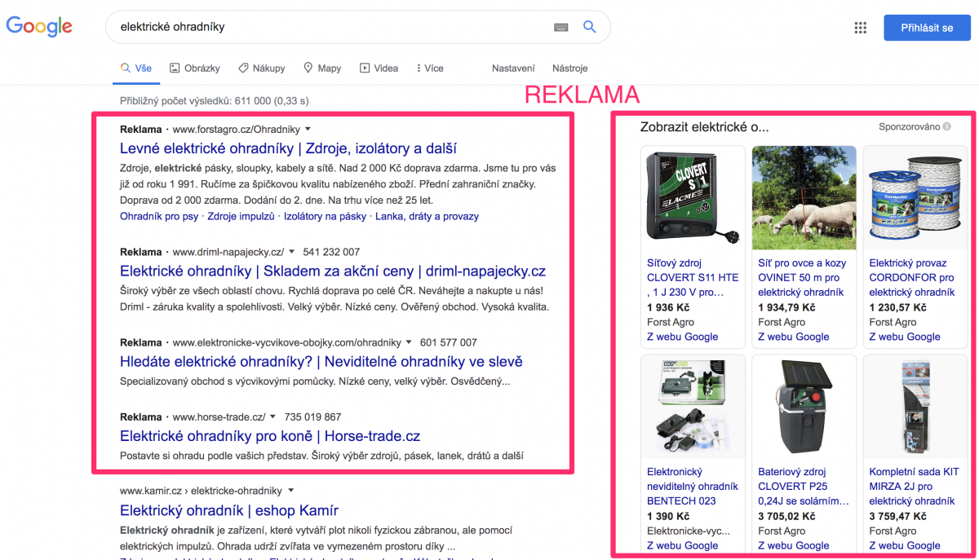The width and height of the screenshot is (979, 560).
Task: Open the Nástroje tools menu
Action: (569, 68)
